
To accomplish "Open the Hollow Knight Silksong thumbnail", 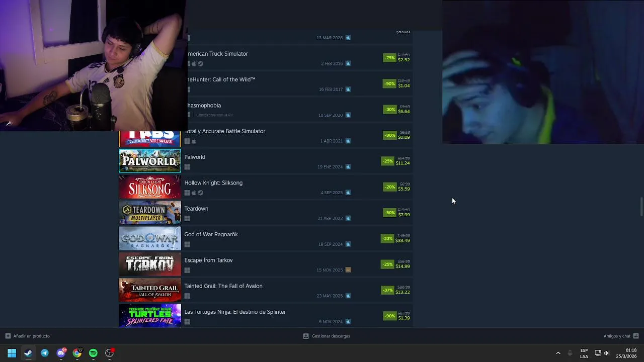I will click(150, 187).
